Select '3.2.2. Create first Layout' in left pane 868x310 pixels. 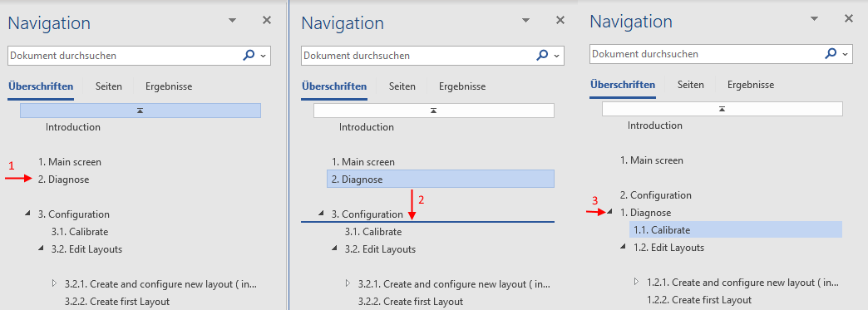pos(117,302)
